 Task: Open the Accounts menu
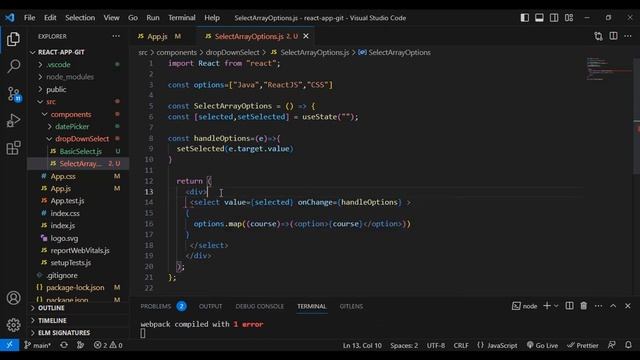pyautogui.click(x=13, y=298)
